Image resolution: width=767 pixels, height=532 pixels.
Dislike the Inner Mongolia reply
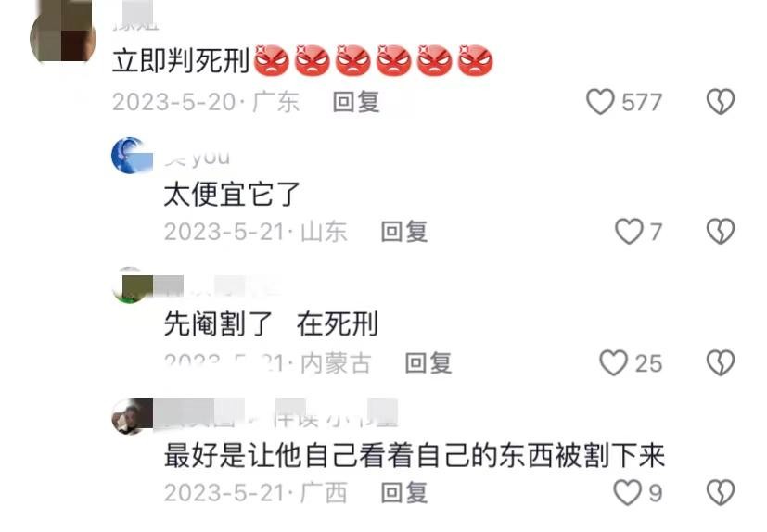click(721, 362)
